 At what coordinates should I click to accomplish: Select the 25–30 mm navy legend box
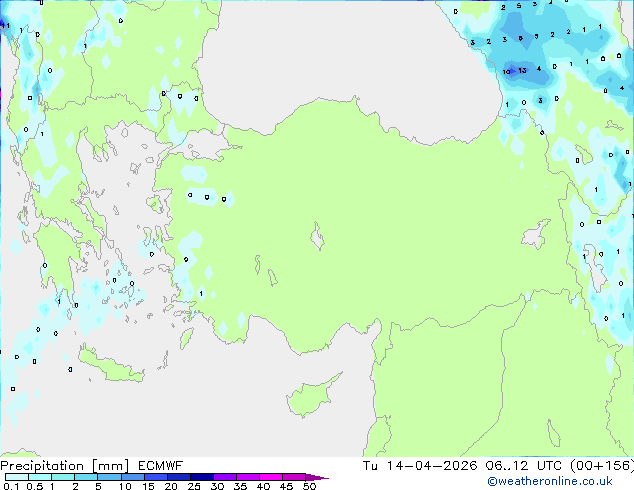[201, 477]
